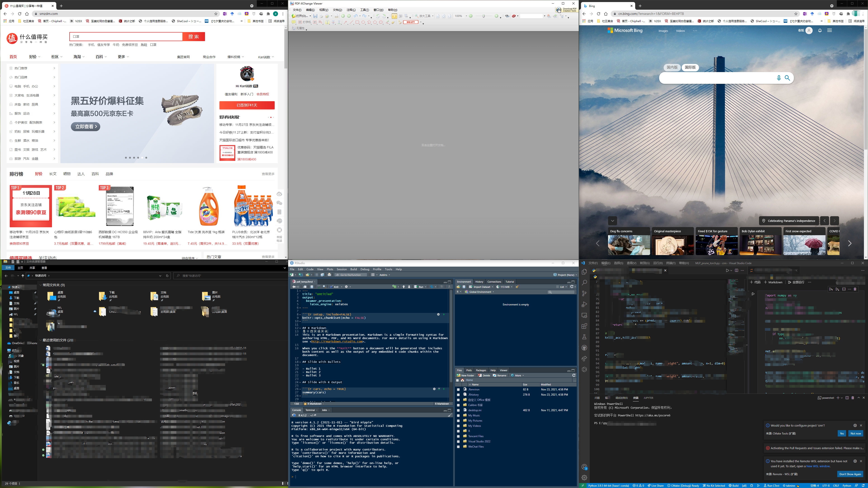Open VS Code Testing flask icon
This screenshot has width=868, height=488.
(584, 337)
